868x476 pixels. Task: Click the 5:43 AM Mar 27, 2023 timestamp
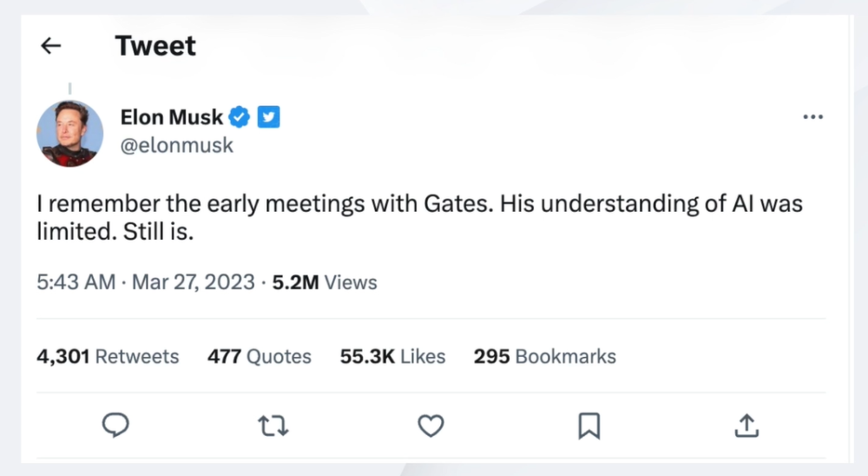(x=145, y=282)
